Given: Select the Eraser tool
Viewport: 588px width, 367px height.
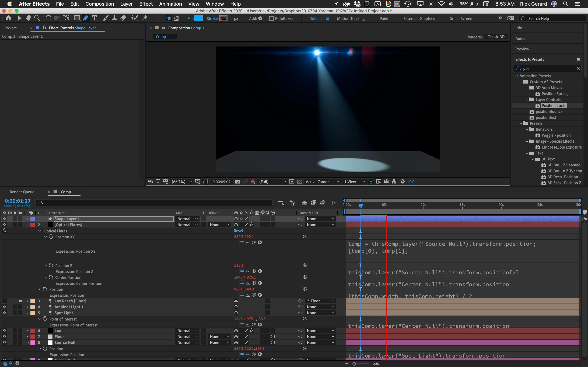Looking at the screenshot, I should pos(123,18).
